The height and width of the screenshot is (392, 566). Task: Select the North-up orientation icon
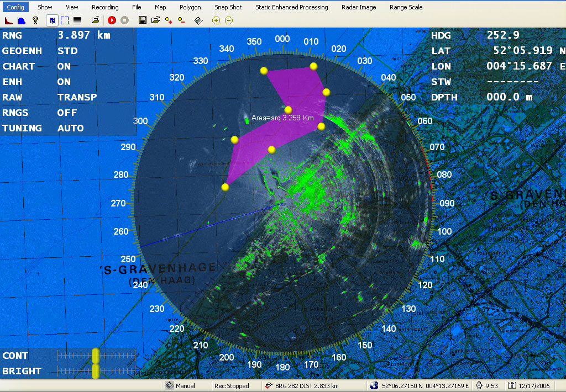point(52,20)
